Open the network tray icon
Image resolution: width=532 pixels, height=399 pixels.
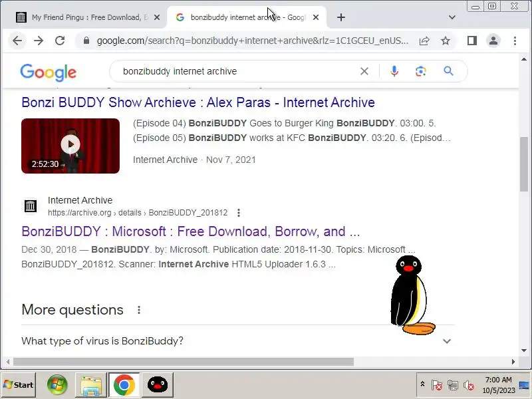tap(453, 386)
